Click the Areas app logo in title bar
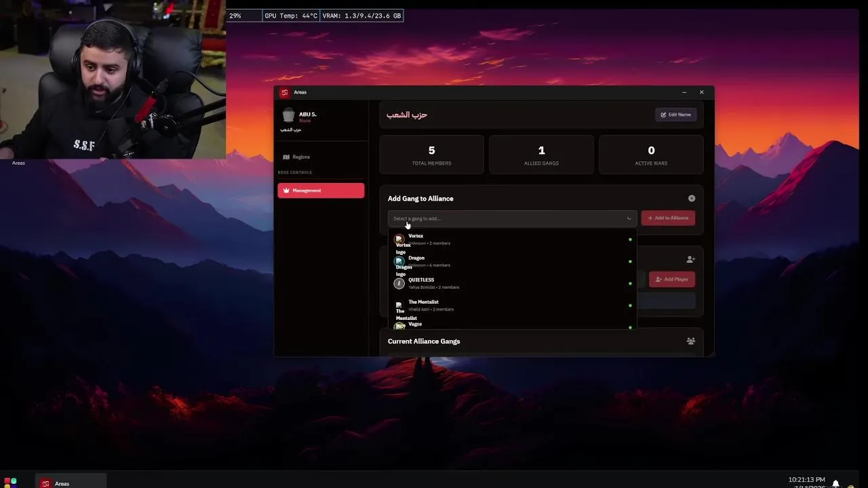 tap(284, 92)
